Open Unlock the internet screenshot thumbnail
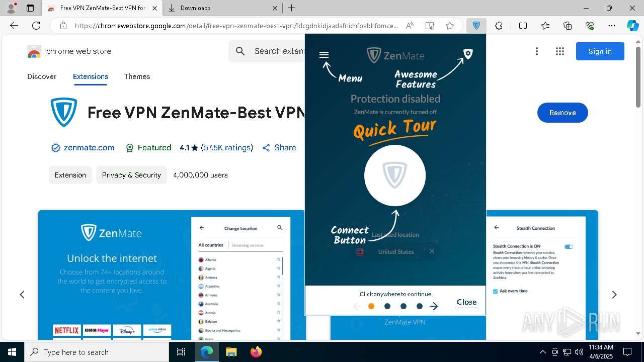 pos(171,275)
